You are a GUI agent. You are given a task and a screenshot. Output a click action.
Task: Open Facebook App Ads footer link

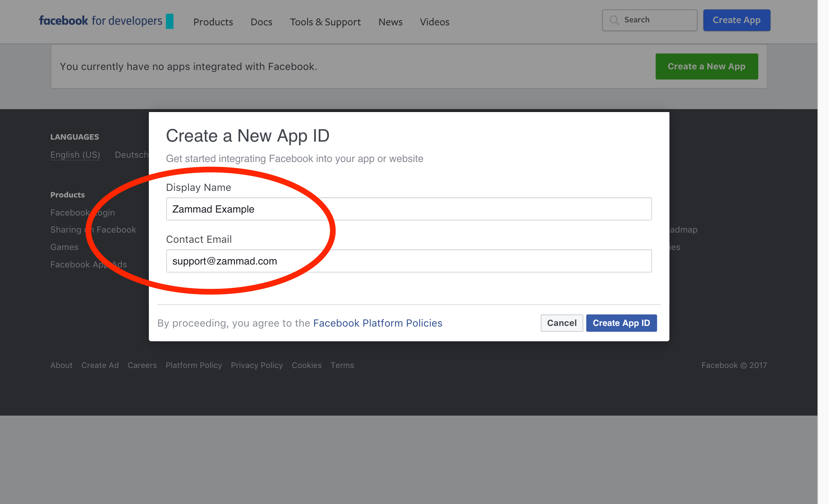click(x=89, y=264)
